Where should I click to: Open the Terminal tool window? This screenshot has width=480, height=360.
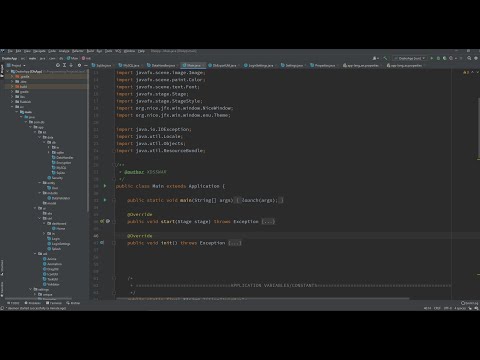[x=54, y=303]
